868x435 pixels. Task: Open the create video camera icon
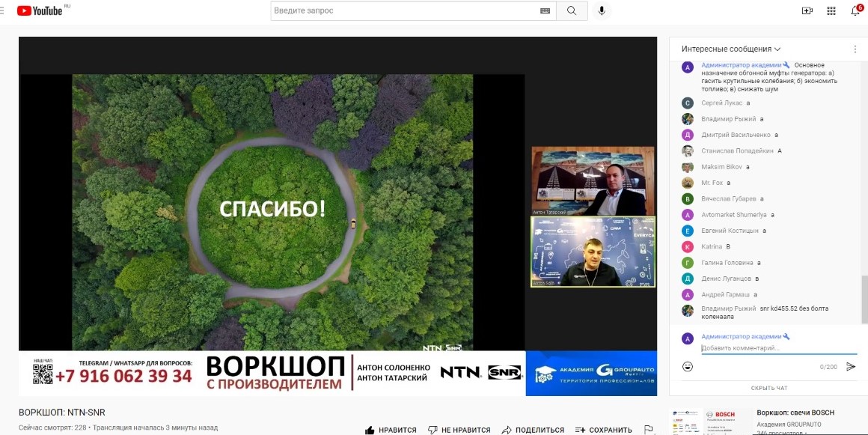click(807, 10)
